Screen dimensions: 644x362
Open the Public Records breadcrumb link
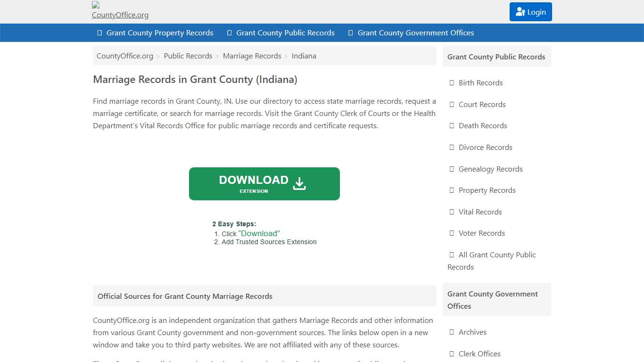[x=188, y=56]
